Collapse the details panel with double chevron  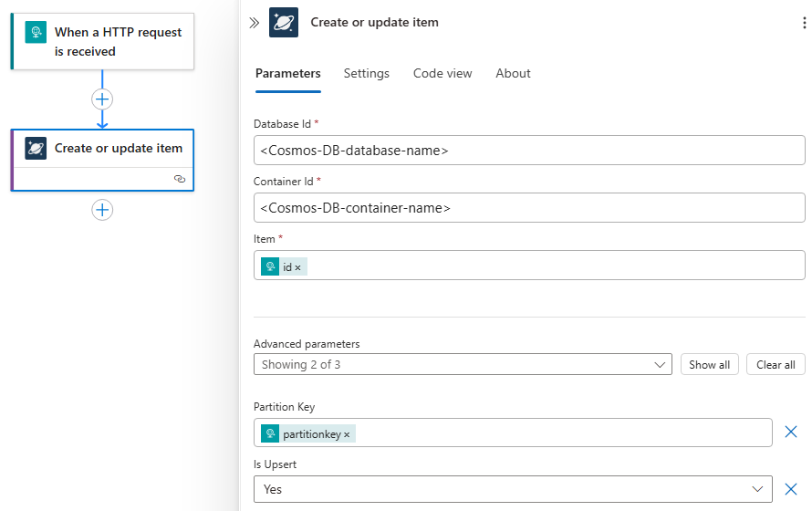pos(255,23)
